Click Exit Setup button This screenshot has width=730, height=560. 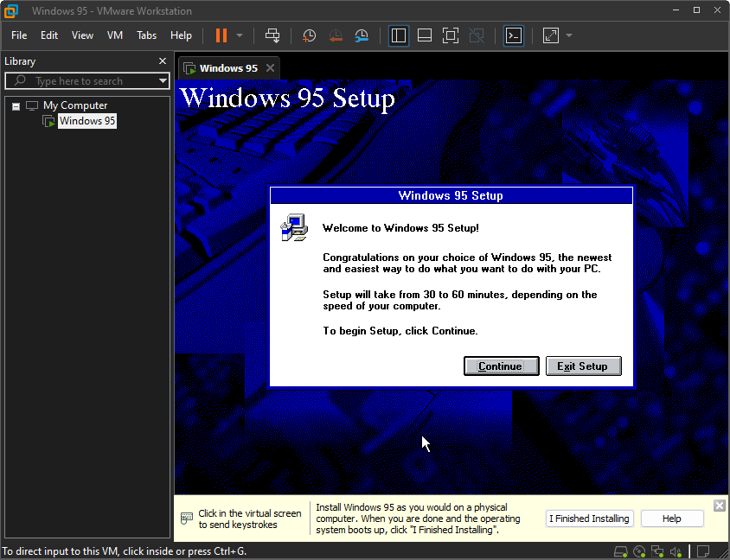coord(583,366)
